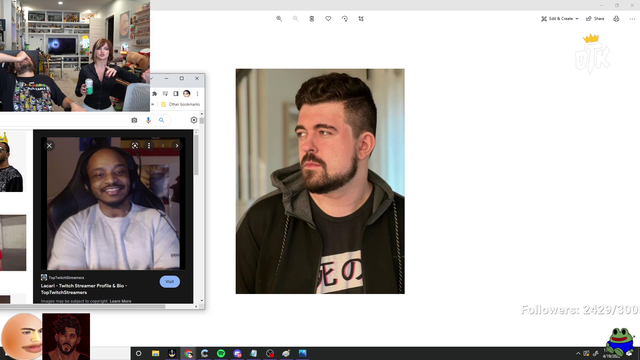Image resolution: width=640 pixels, height=360 pixels.
Task: Close the Google image preview panel
Action: (49, 146)
